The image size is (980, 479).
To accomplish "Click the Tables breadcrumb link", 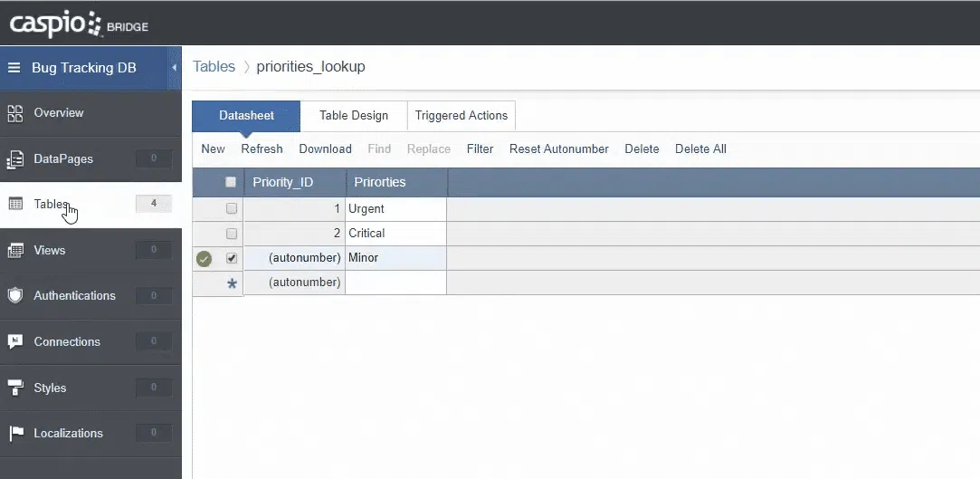I will click(214, 67).
